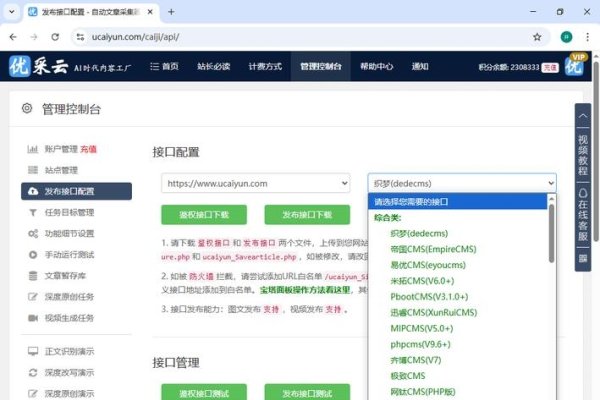Click the 手动运行测试 play icon

tap(33, 255)
